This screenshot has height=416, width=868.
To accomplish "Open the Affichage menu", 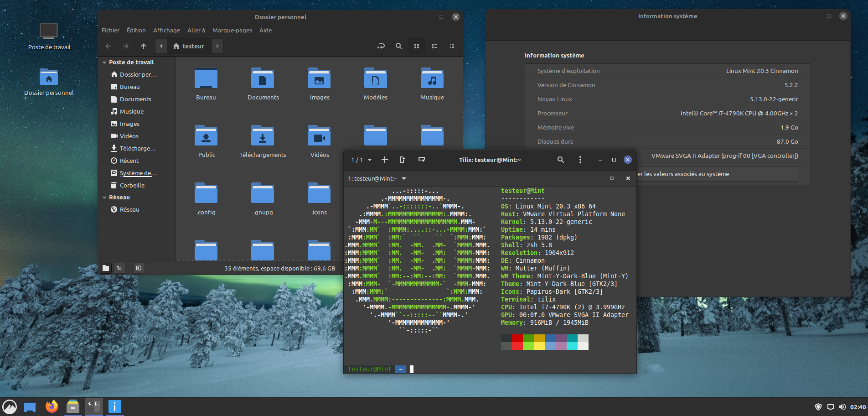I will 166,30.
